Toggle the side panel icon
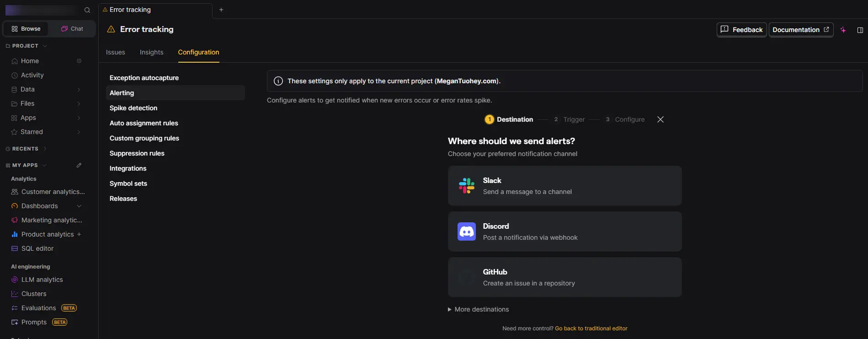The width and height of the screenshot is (868, 339). click(860, 30)
